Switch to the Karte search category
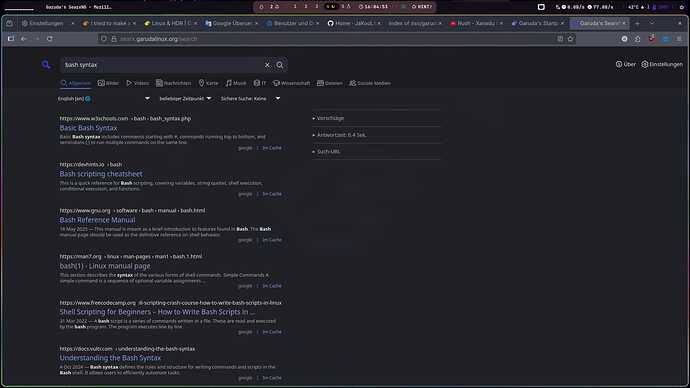The height and width of the screenshot is (388, 690). click(208, 83)
